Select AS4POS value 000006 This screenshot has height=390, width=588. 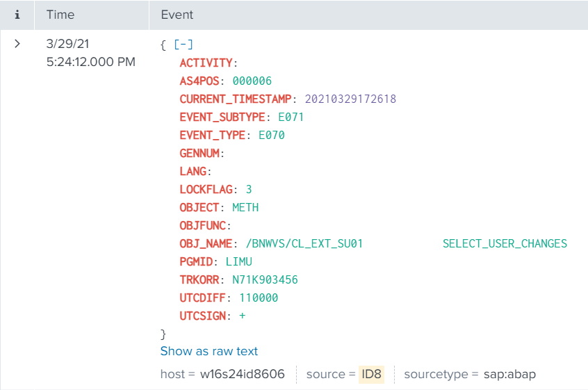pyautogui.click(x=252, y=81)
